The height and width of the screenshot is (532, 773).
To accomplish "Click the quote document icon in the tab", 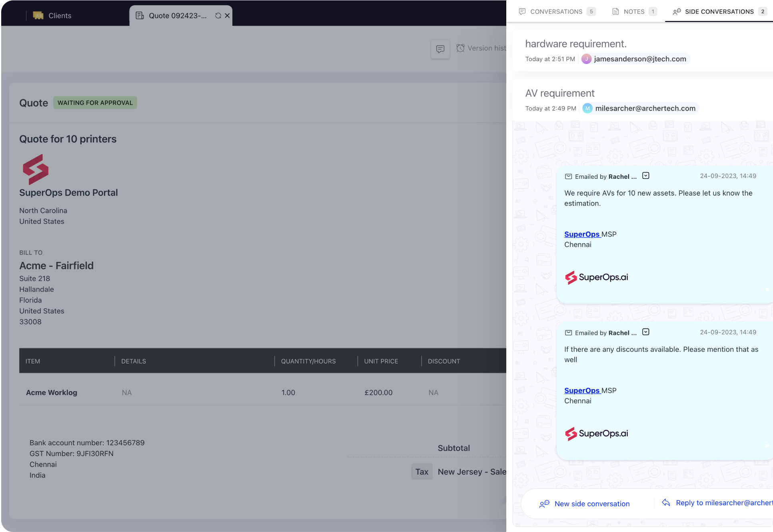I will 140,15.
